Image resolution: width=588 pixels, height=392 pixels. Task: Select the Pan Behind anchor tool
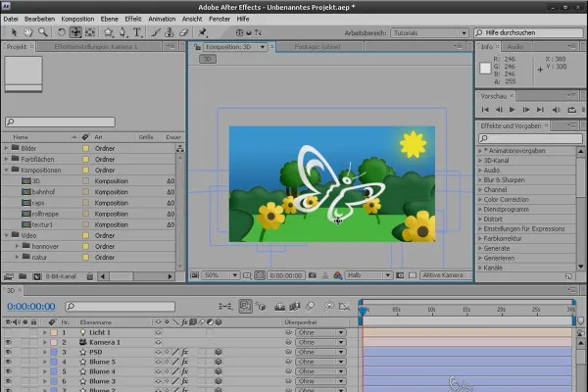90,32
